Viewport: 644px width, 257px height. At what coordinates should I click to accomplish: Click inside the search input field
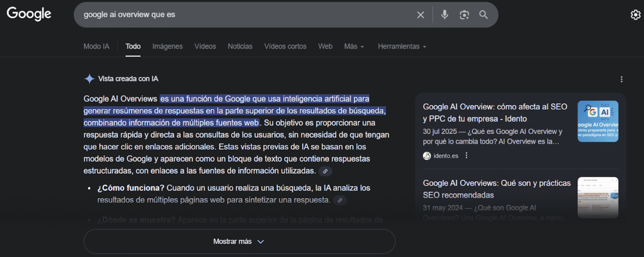[226, 15]
